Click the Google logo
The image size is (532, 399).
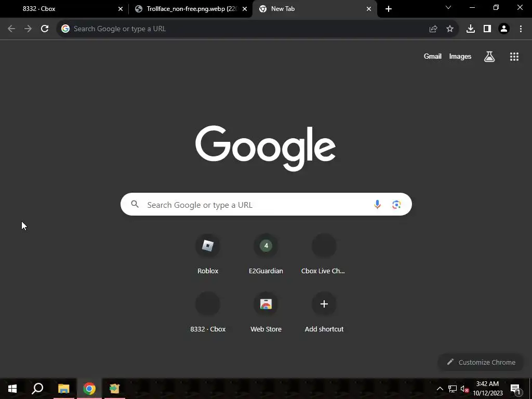tap(265, 148)
